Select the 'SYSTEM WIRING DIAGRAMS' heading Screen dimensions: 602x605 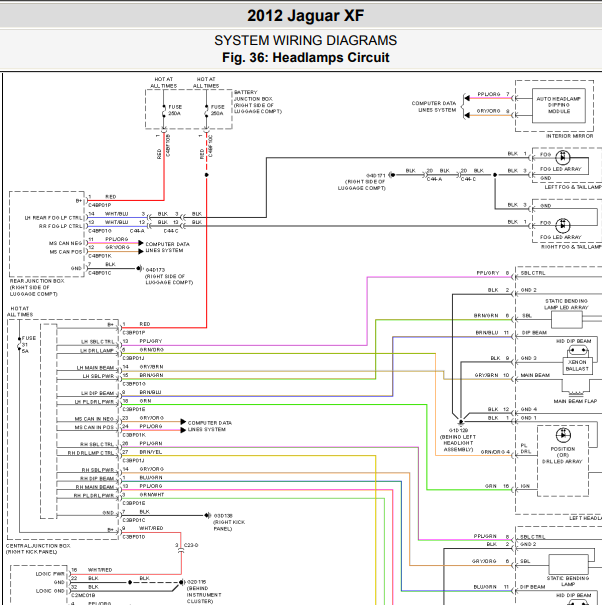click(305, 41)
